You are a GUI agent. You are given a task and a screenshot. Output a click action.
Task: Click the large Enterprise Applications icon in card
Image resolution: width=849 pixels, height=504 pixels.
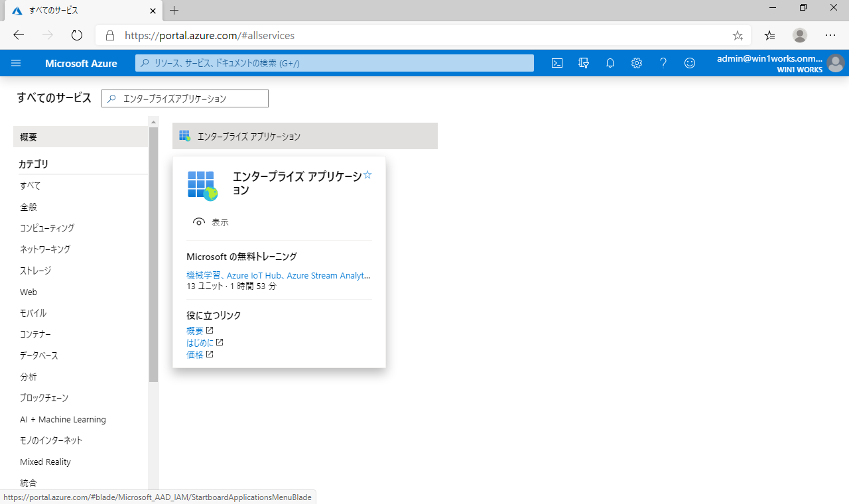pos(202,186)
